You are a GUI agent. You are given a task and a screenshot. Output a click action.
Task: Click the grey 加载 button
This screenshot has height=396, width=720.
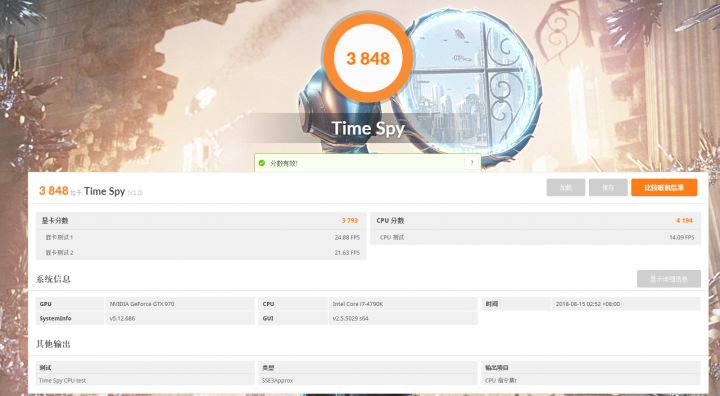566,187
